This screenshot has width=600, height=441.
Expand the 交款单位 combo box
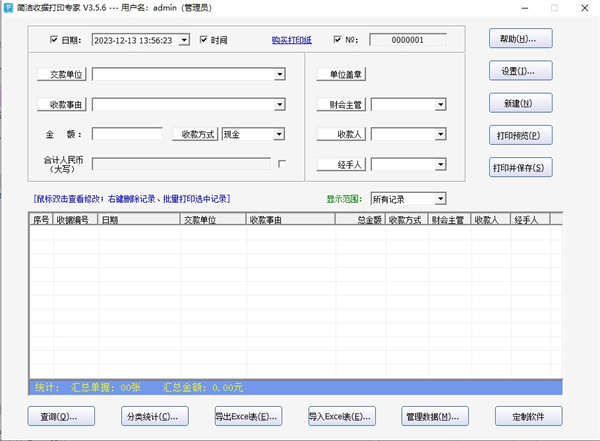[x=281, y=74]
